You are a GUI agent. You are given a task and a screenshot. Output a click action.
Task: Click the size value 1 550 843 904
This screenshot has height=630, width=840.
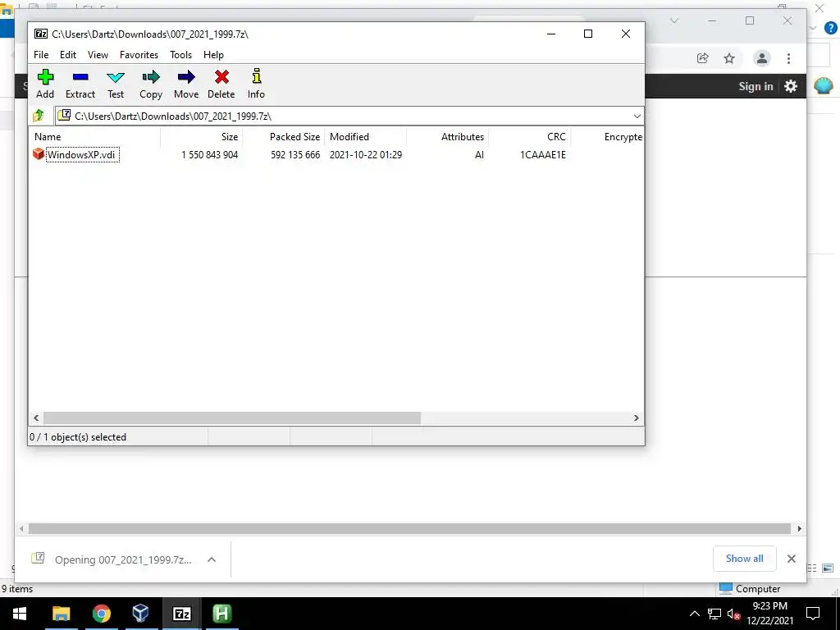pos(209,155)
